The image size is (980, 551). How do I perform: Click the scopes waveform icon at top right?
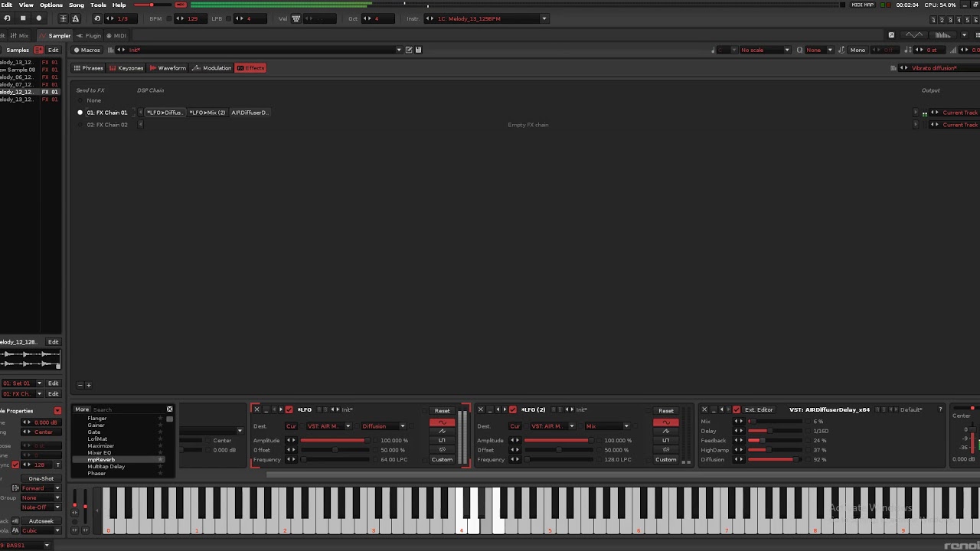914,35
